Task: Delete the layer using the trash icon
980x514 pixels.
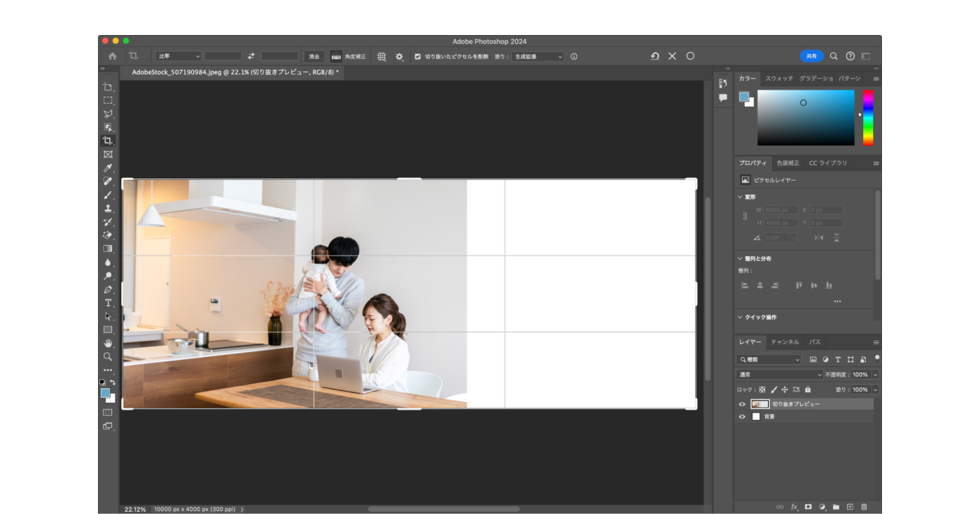Action: [x=864, y=506]
